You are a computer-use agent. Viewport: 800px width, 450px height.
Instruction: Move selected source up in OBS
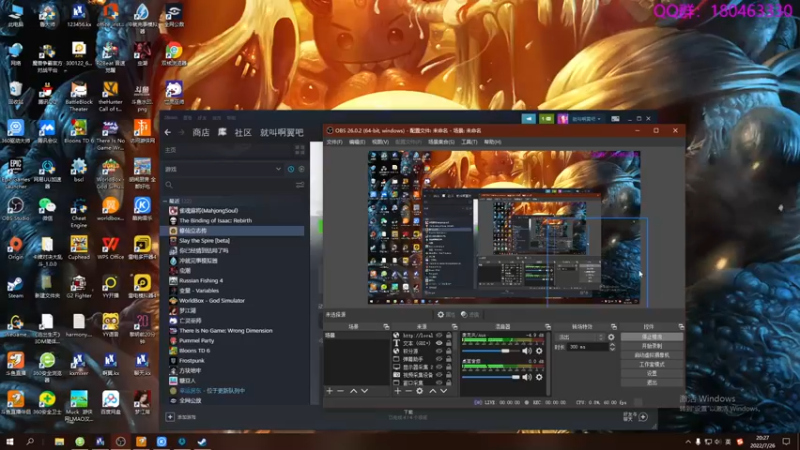pos(433,391)
